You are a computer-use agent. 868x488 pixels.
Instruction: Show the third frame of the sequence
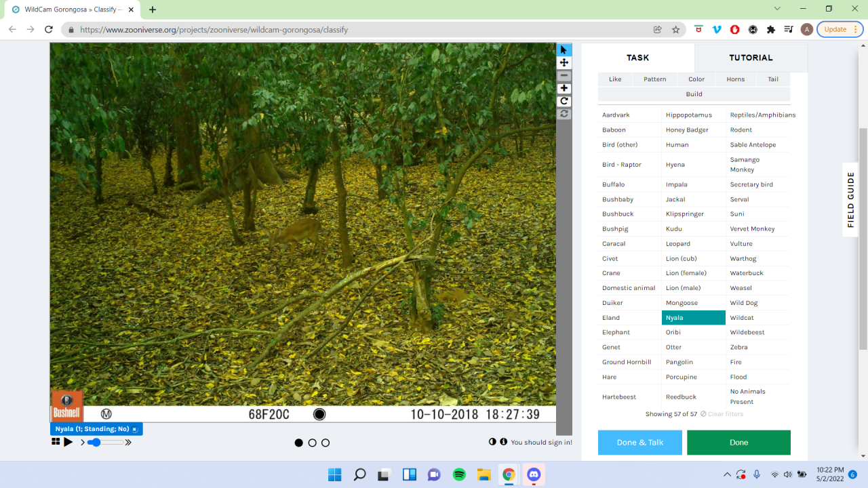point(325,443)
